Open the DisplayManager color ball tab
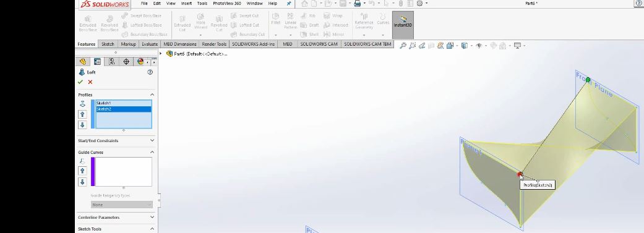The image size is (644, 233). (x=140, y=62)
